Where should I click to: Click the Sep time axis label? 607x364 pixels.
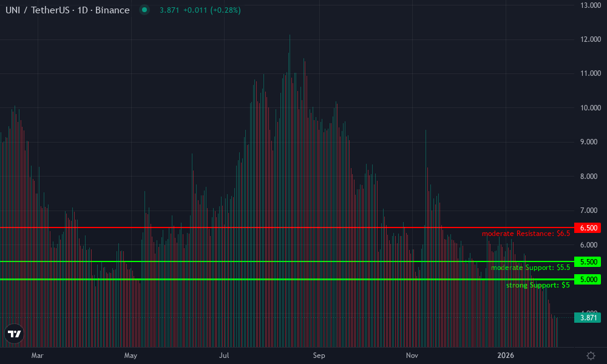point(319,355)
